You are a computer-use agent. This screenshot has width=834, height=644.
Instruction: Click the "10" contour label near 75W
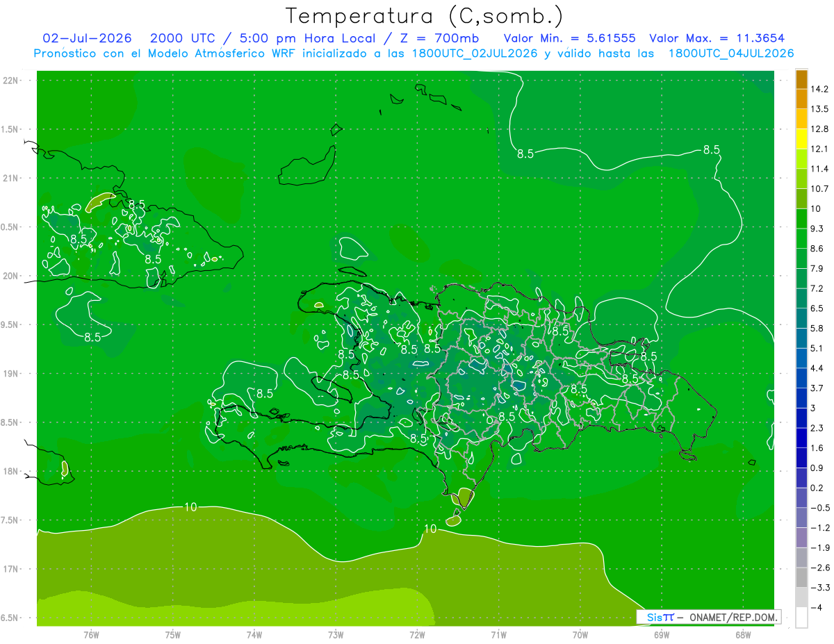click(x=190, y=507)
